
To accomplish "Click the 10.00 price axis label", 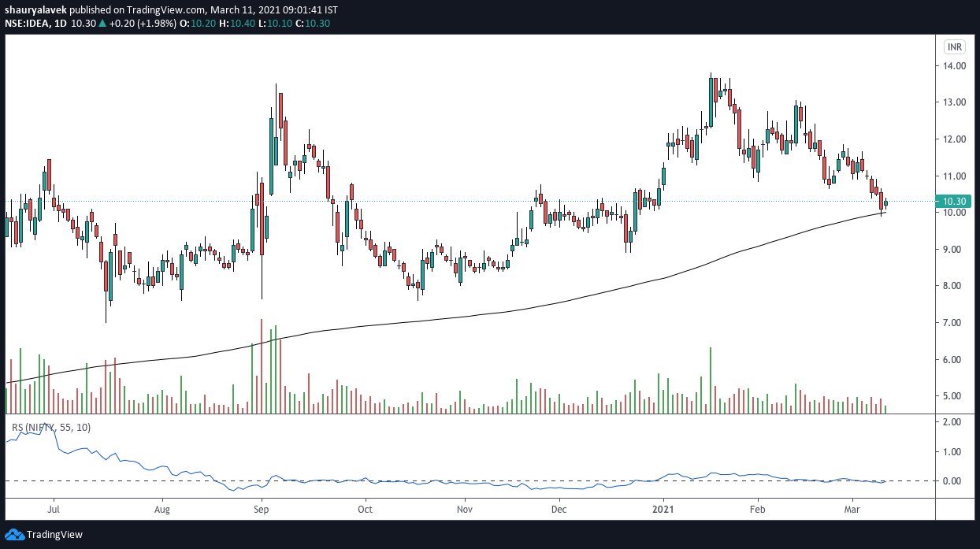I will 956,213.
